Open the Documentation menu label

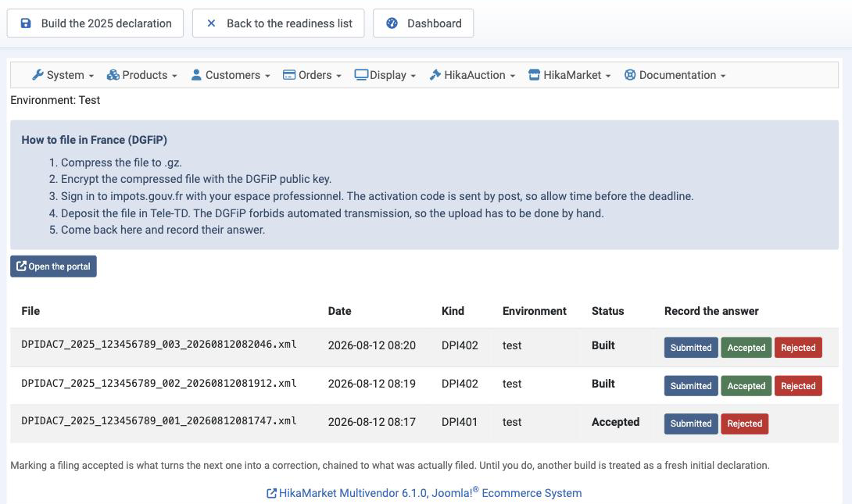(678, 75)
